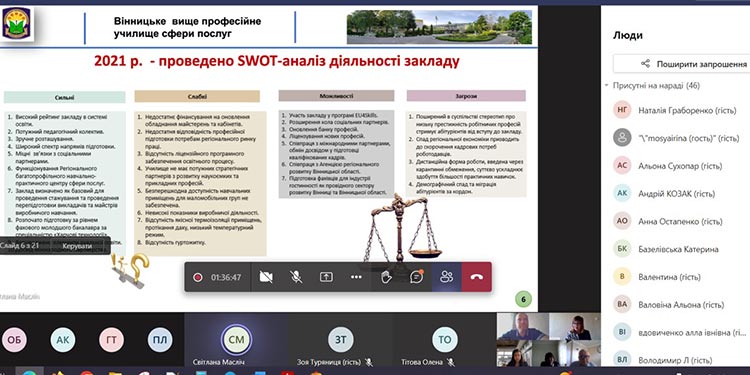Hang up the call

point(477,277)
